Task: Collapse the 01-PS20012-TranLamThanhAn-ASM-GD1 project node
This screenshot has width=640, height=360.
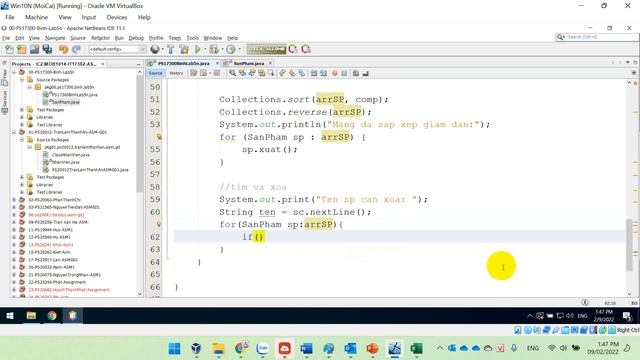Action: coord(14,132)
